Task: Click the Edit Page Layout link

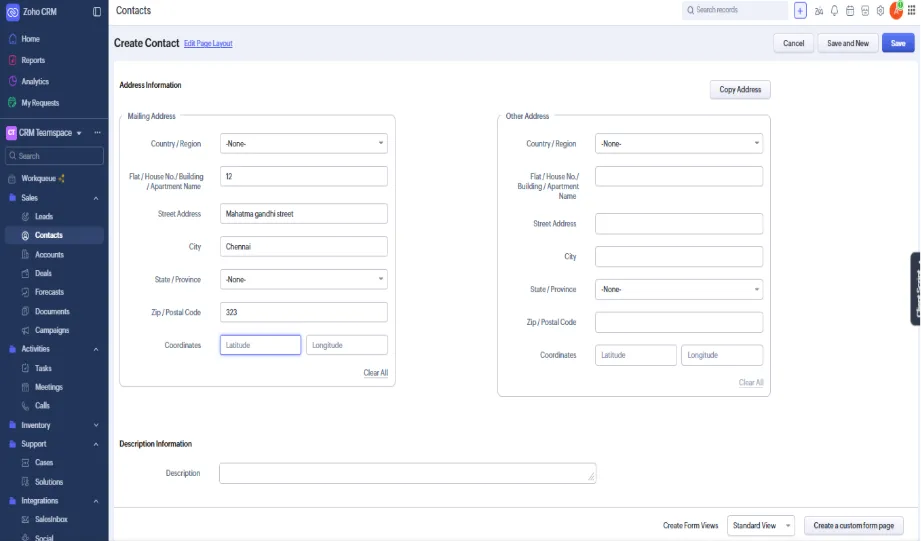Action: (x=208, y=43)
